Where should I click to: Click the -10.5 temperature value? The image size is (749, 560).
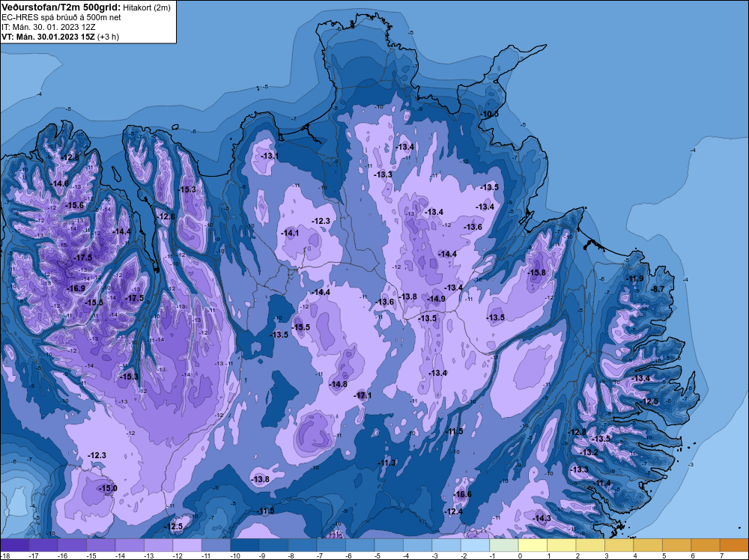489,114
